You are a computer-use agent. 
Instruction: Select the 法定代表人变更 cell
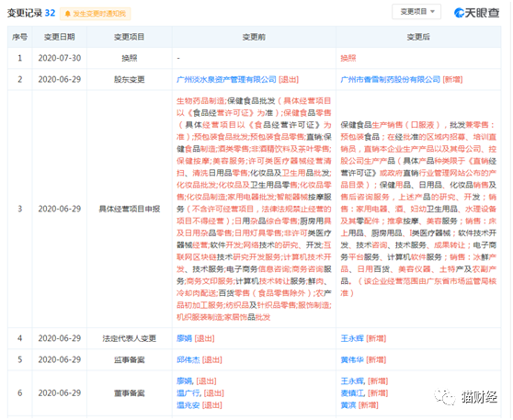(x=130, y=338)
